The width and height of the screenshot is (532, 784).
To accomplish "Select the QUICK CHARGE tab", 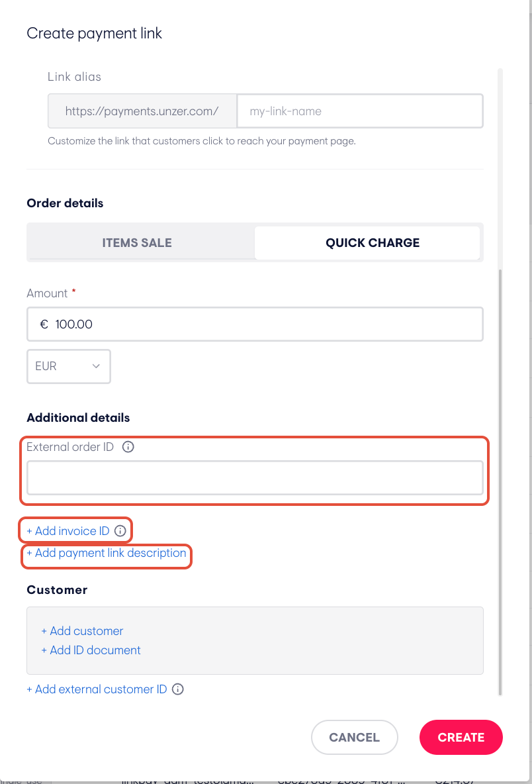I will tap(373, 243).
